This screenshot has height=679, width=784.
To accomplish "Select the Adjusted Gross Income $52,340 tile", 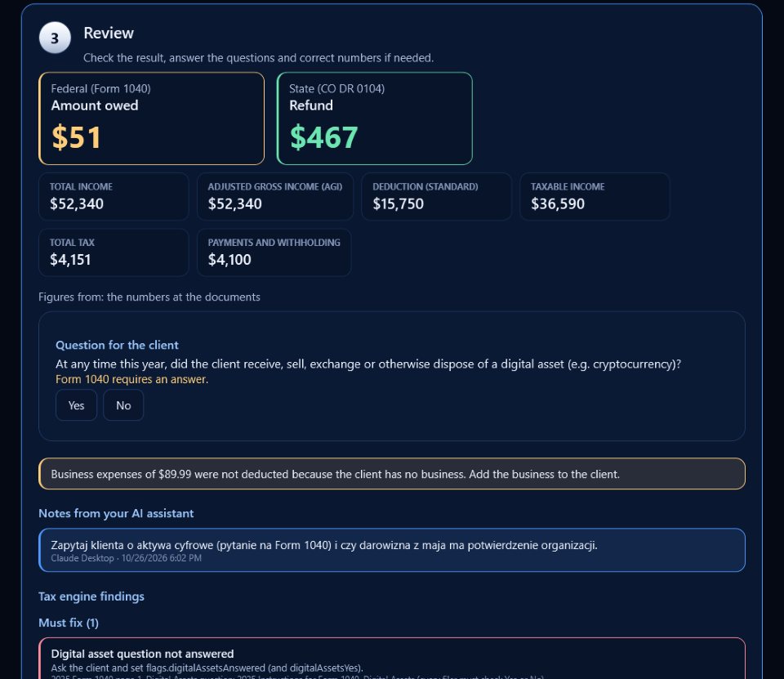I will tap(275, 197).
